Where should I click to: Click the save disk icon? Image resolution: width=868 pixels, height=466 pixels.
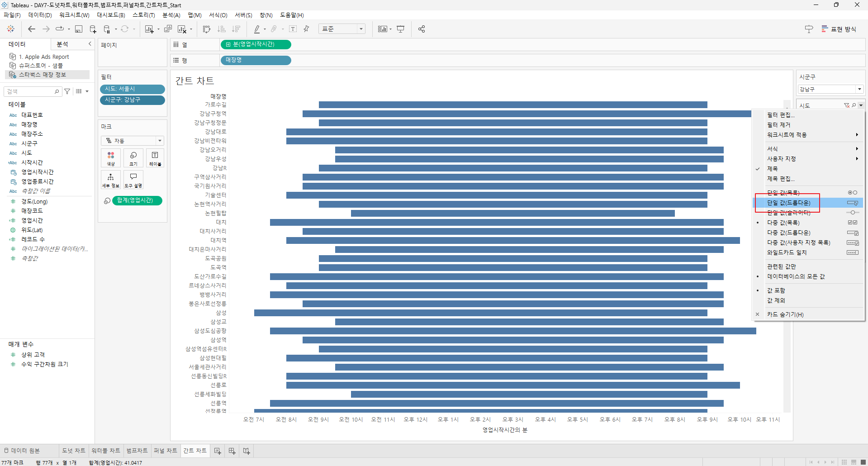tap(78, 29)
